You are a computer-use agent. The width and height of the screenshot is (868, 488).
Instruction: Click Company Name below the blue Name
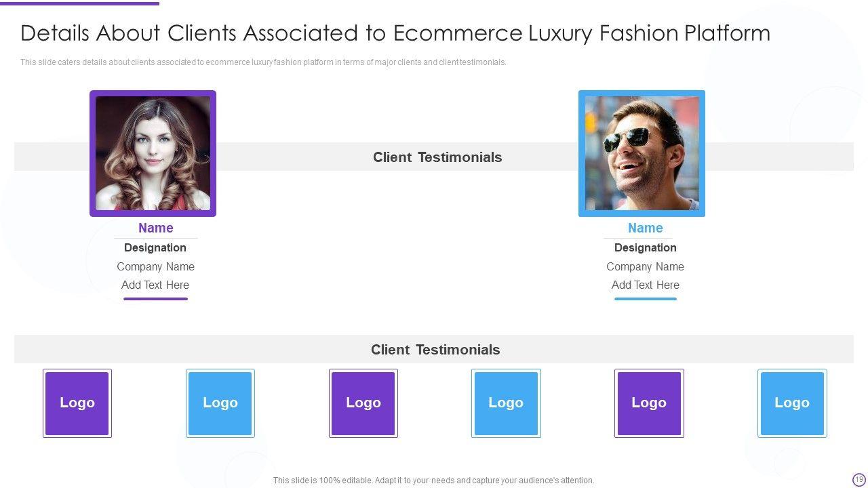[x=645, y=267]
